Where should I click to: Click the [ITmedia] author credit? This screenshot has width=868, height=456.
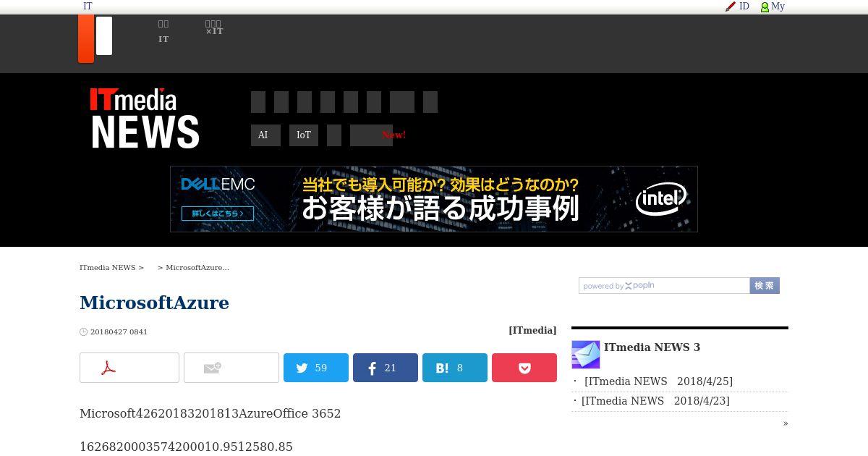pos(532,331)
